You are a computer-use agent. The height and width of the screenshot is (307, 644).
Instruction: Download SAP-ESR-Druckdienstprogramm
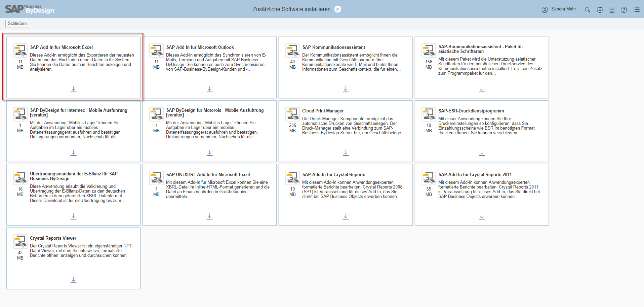pos(482,153)
